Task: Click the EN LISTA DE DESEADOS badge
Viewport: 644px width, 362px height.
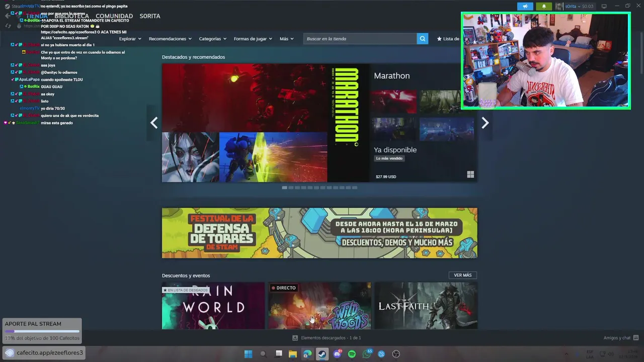Action: (185, 290)
